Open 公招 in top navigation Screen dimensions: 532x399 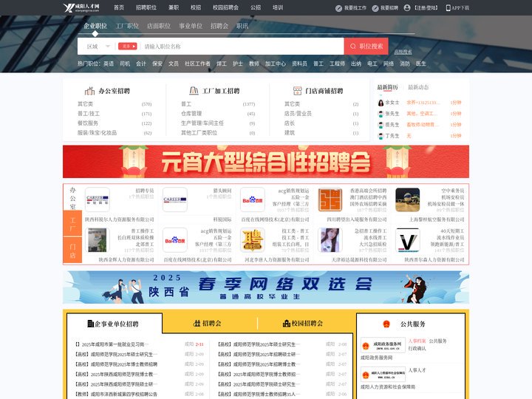(256, 7)
